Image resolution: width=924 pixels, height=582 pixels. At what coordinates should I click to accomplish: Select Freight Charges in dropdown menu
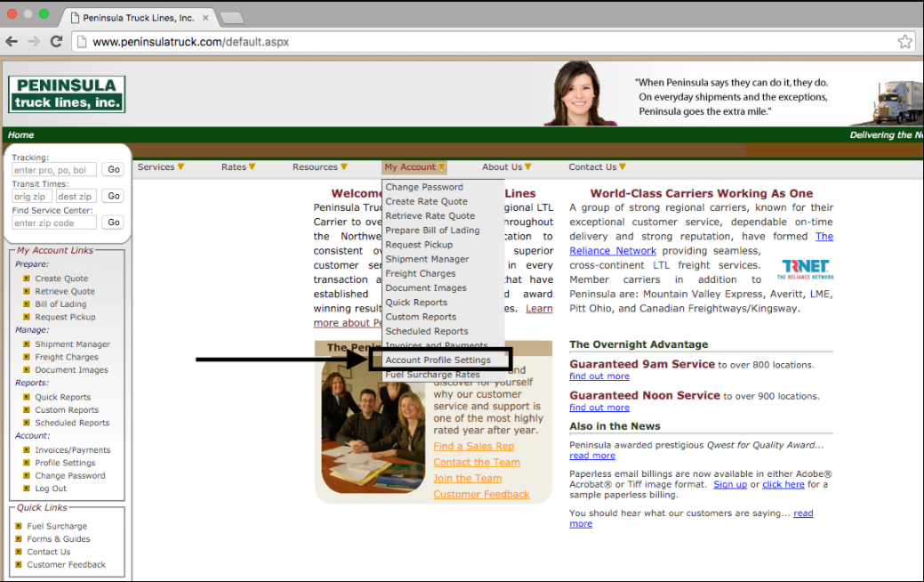[421, 273]
